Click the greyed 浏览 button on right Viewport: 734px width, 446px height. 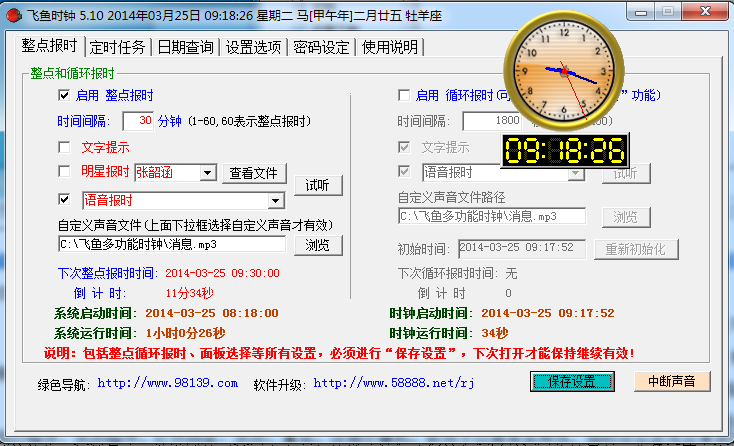626,217
